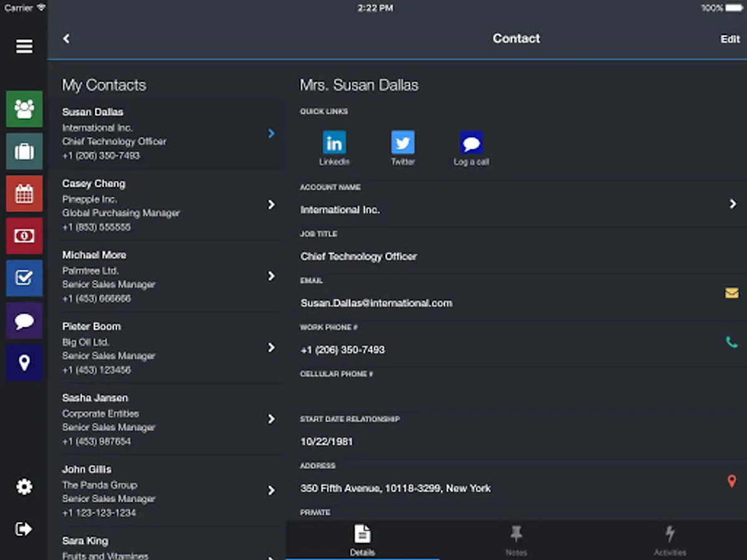Screen dimensions: 747x560
Task: Expand Susan Dallas contact chevron
Action: [271, 133]
